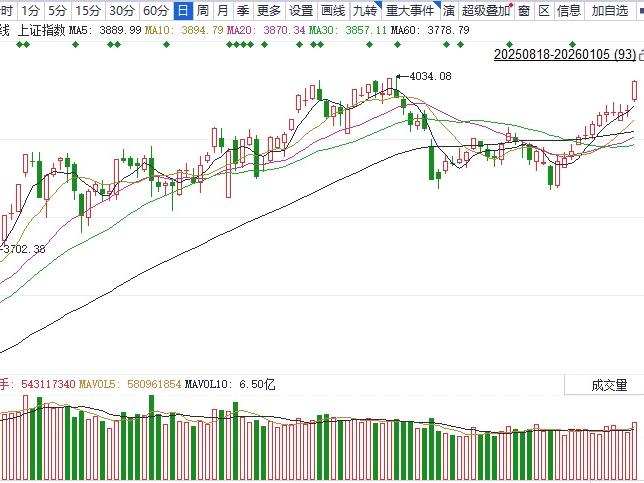Open the 九转 indicator dropdown

[x=367, y=11]
